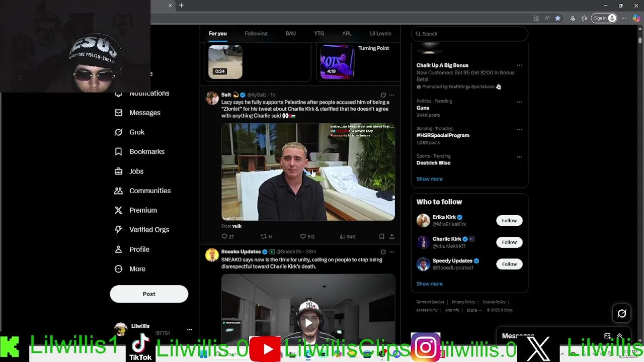
Task: Open the Privacy Policy link
Action: tap(463, 302)
